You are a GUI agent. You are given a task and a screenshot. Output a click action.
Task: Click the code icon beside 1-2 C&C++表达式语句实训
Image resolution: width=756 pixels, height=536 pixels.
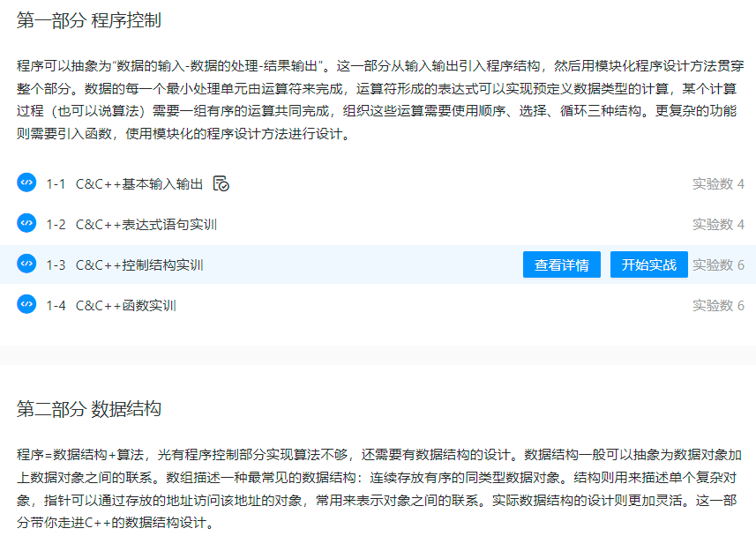(x=26, y=223)
